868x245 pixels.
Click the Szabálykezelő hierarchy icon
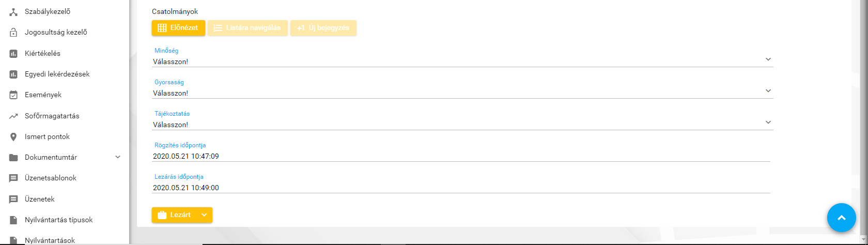(x=14, y=12)
